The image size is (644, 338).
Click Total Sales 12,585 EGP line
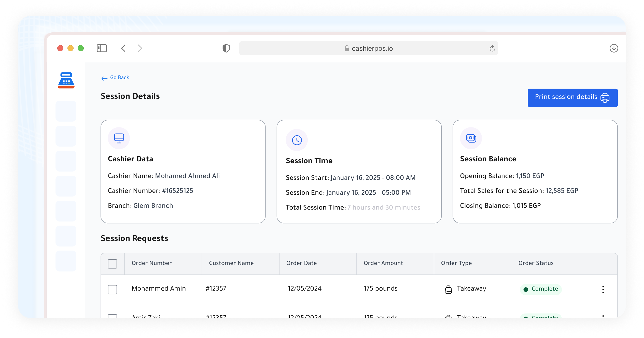point(519,191)
